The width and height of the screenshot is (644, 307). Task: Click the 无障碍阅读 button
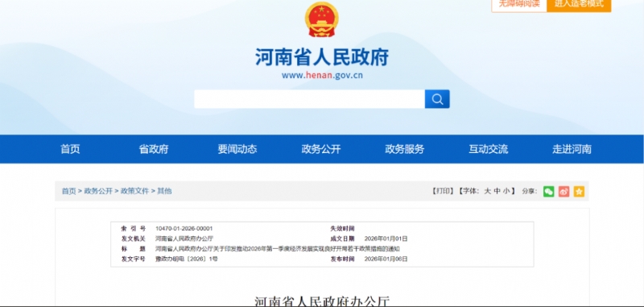click(519, 5)
